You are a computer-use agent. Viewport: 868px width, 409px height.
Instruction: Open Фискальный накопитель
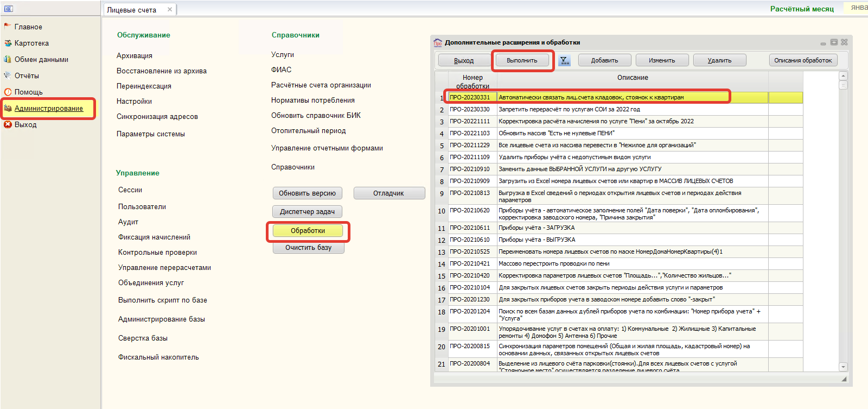[158, 357]
